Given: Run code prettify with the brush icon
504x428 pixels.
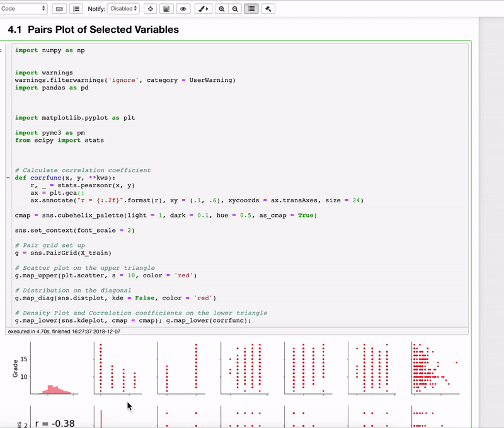Looking at the screenshot, I should point(202,8).
